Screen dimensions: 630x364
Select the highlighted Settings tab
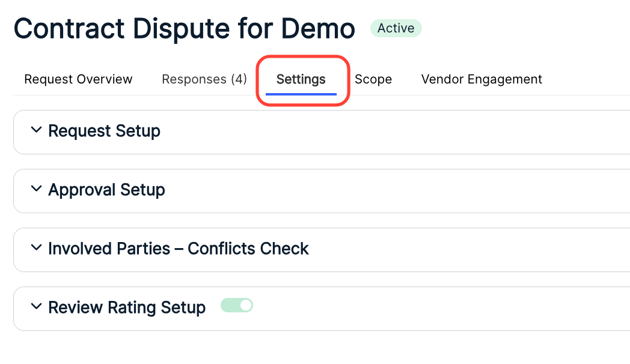coord(301,79)
